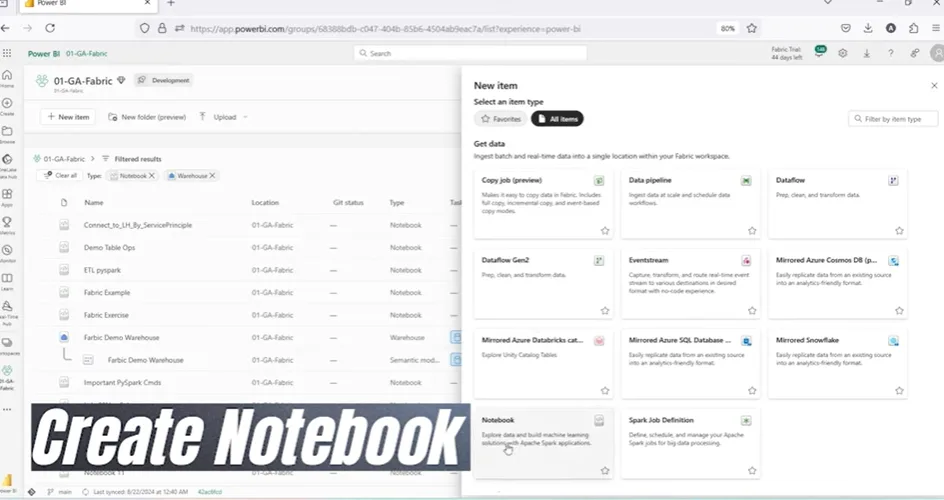The image size is (944, 500).
Task: Switch to the Favorites tab
Action: pos(500,119)
